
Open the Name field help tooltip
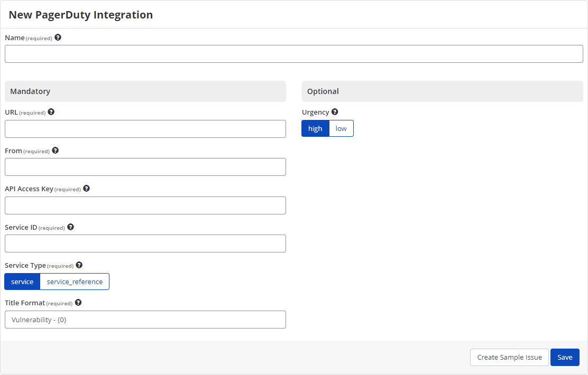(58, 37)
